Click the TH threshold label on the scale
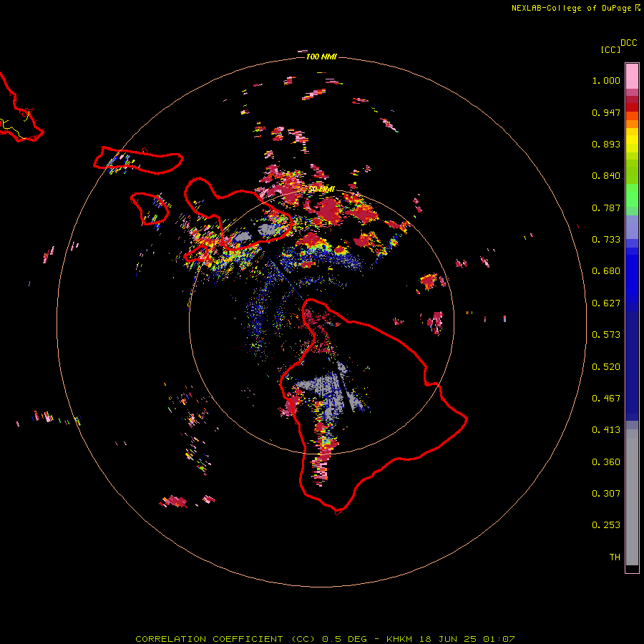 coord(615,557)
